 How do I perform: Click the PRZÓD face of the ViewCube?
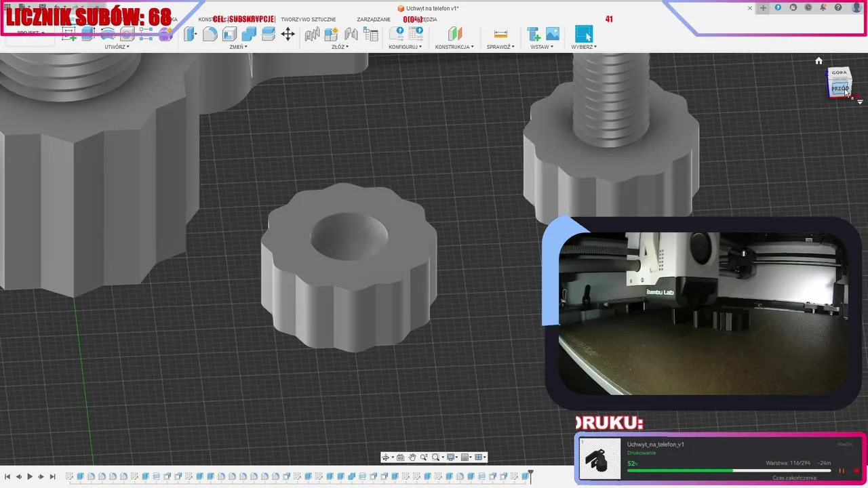(840, 89)
